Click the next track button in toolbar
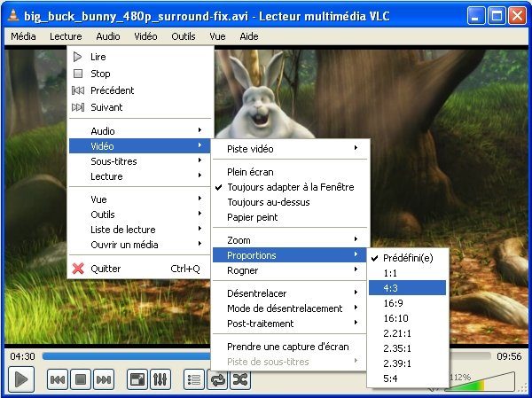 click(104, 379)
